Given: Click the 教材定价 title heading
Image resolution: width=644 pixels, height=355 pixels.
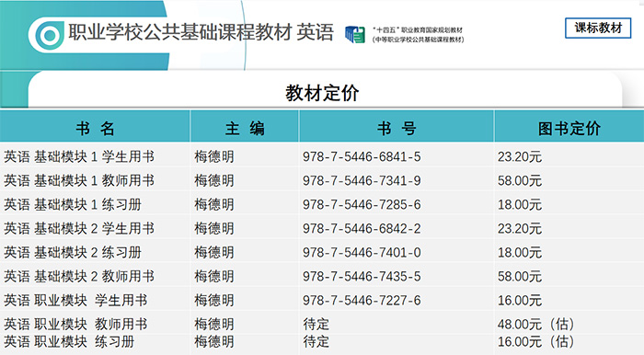Looking at the screenshot, I should pos(322,93).
